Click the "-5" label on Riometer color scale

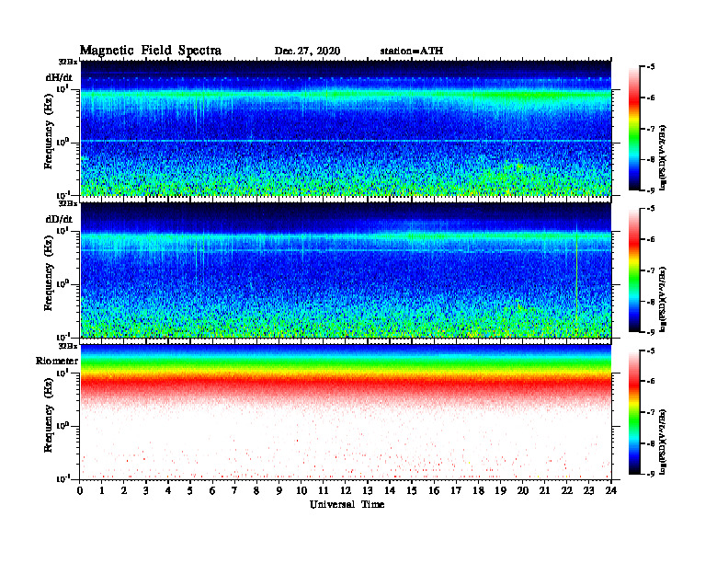coord(651,350)
